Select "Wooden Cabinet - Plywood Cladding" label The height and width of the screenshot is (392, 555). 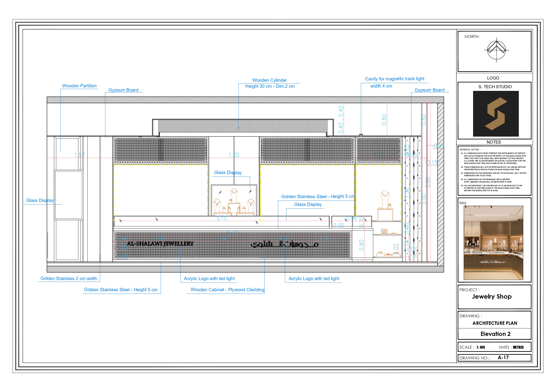point(227,290)
